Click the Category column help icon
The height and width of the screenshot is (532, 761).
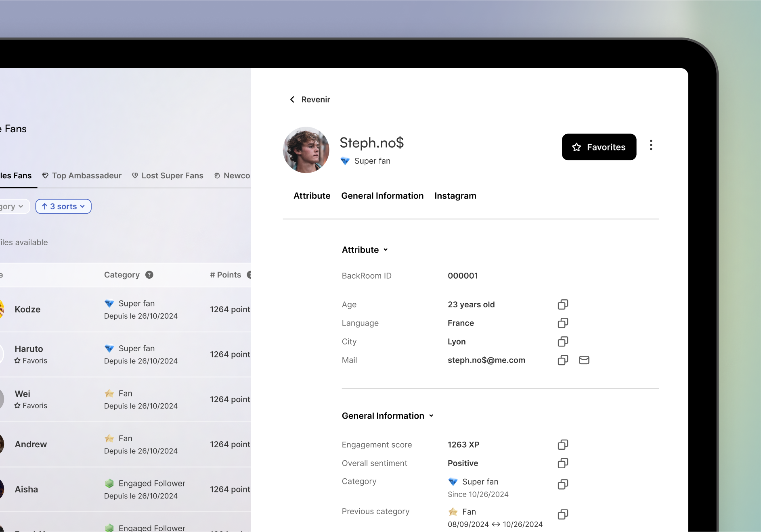[x=149, y=275]
